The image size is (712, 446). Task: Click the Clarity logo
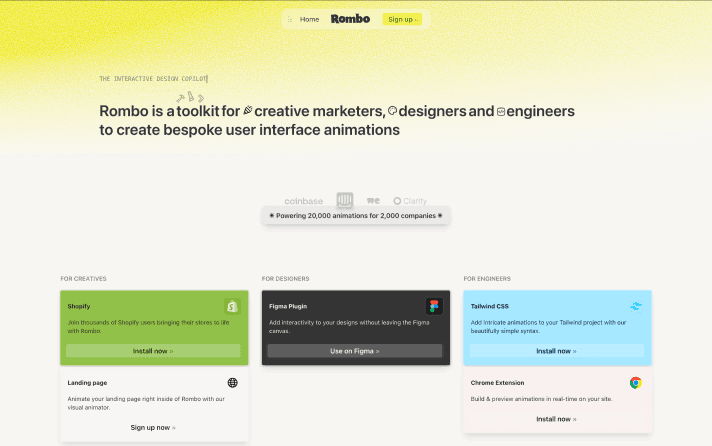(410, 201)
